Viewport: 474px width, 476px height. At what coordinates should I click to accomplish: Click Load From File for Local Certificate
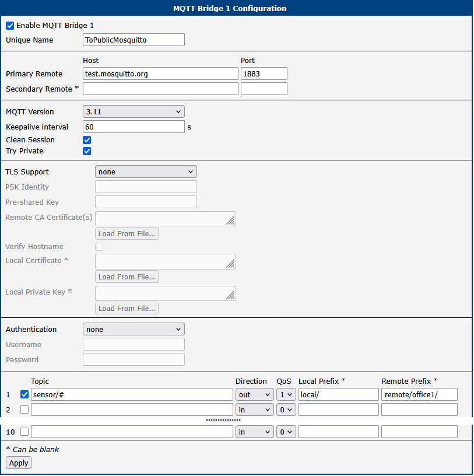[127, 277]
